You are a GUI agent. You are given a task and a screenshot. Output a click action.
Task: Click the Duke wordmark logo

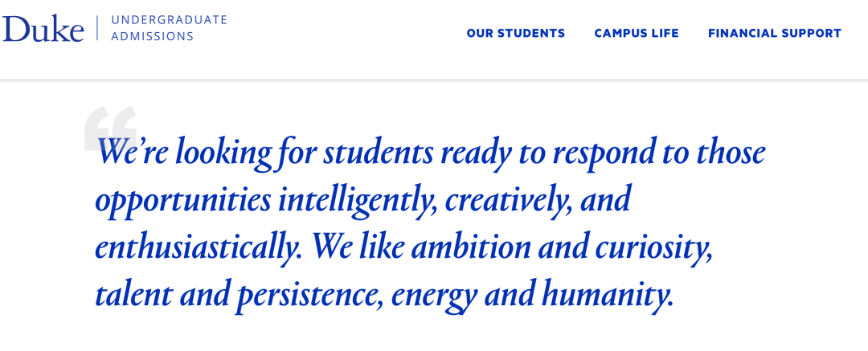43,28
